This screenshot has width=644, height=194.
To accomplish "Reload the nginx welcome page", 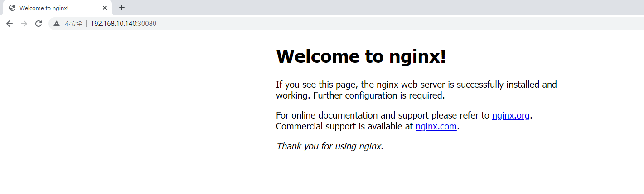I will point(39,24).
